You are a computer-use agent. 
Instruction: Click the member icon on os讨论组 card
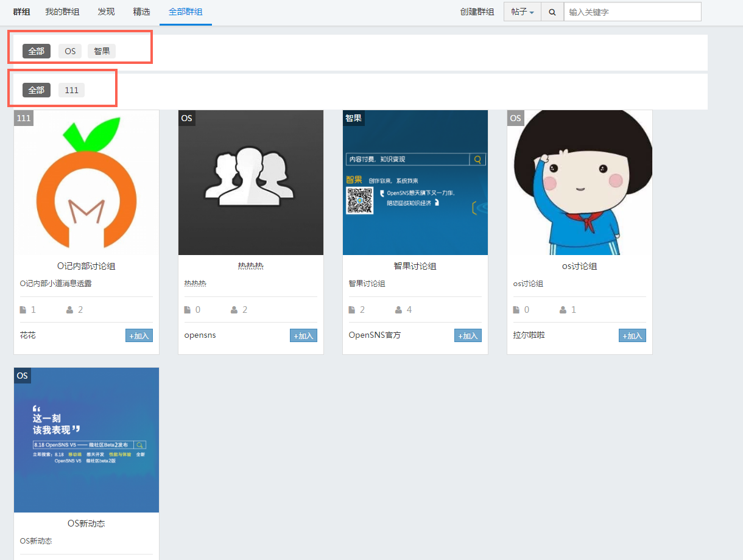(x=563, y=310)
